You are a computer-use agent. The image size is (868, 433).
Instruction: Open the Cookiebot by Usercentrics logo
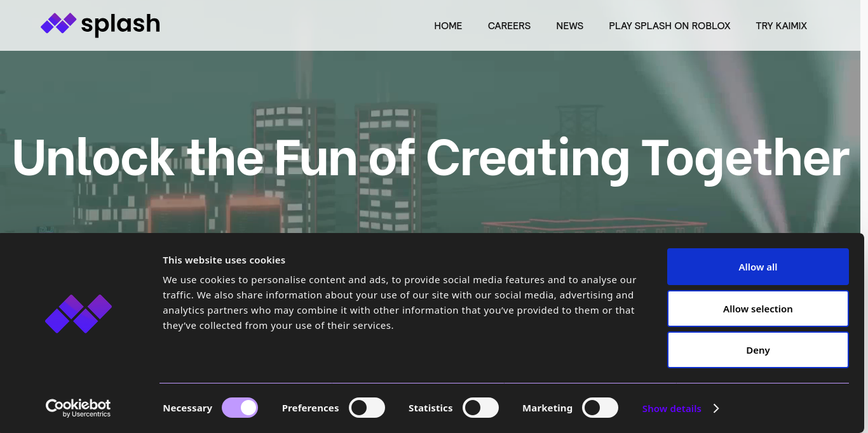78,408
